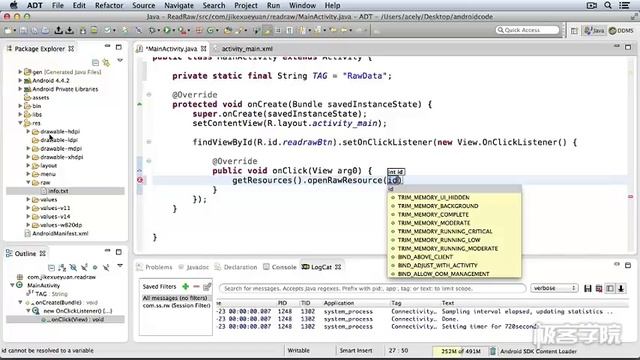Remove selected LogCat filter with red minus
This screenshot has width=640, height=360.
196,287
